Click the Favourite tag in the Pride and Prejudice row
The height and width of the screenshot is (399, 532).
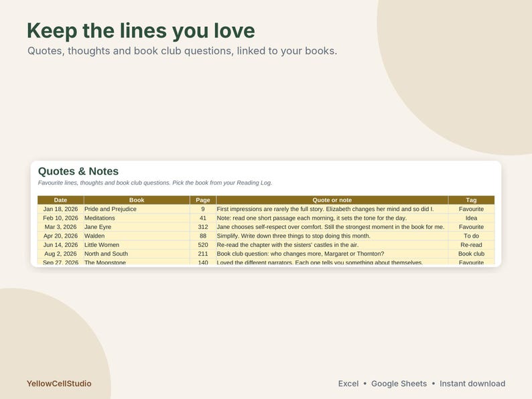point(471,209)
